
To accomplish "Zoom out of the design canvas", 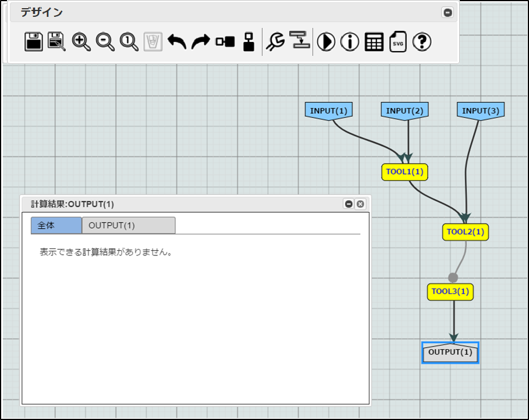I will tap(105, 42).
